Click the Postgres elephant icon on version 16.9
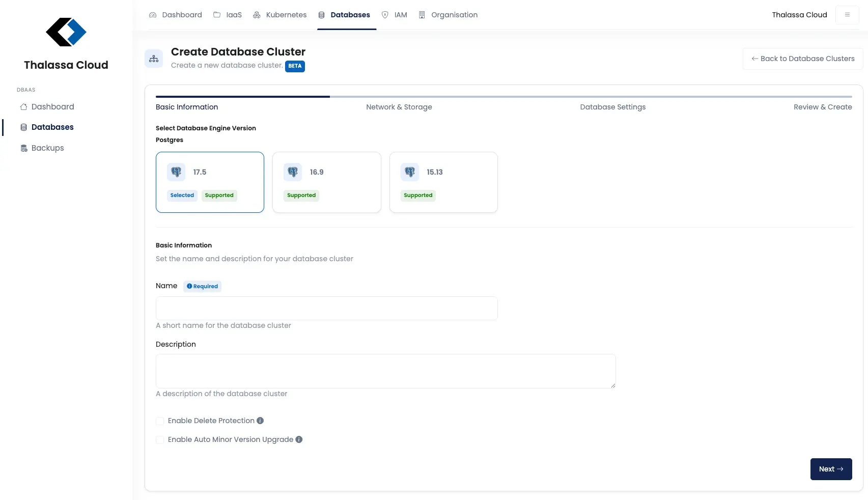868x500 pixels. tap(293, 172)
